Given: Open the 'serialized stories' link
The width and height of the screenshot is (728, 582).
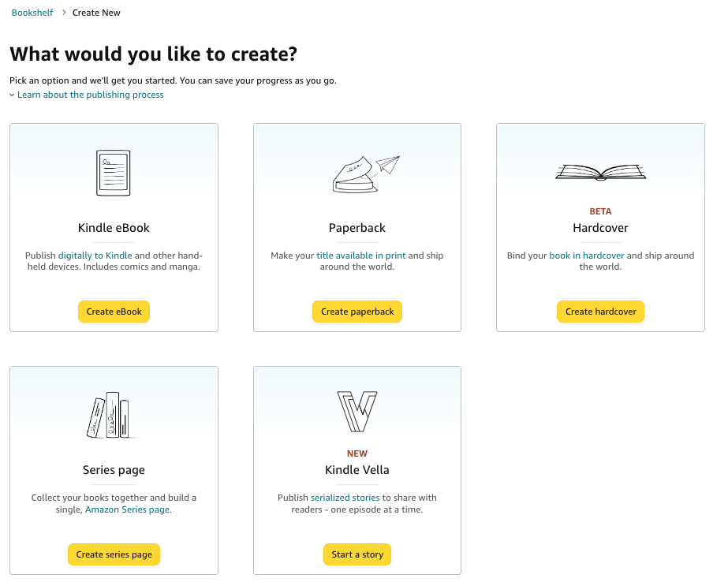Looking at the screenshot, I should 345,498.
